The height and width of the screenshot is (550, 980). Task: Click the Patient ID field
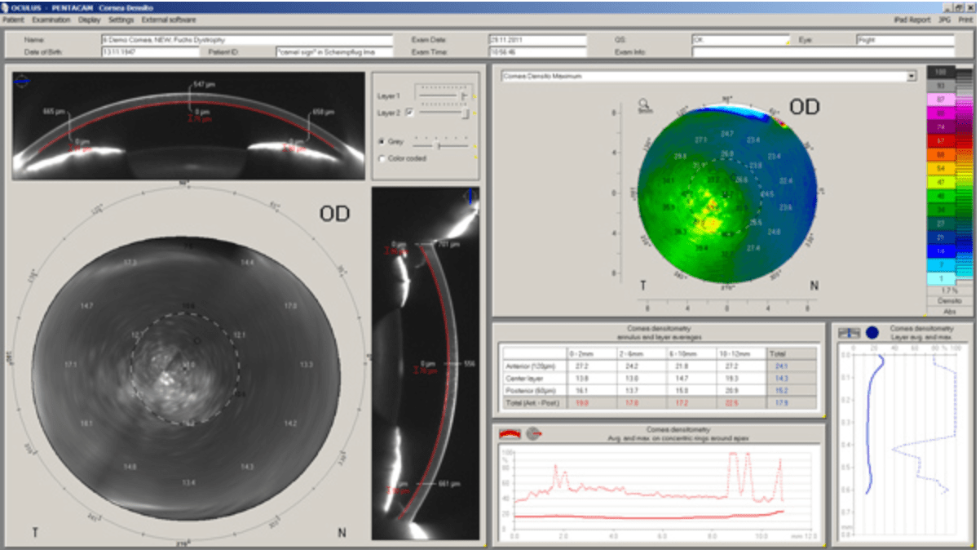[334, 52]
